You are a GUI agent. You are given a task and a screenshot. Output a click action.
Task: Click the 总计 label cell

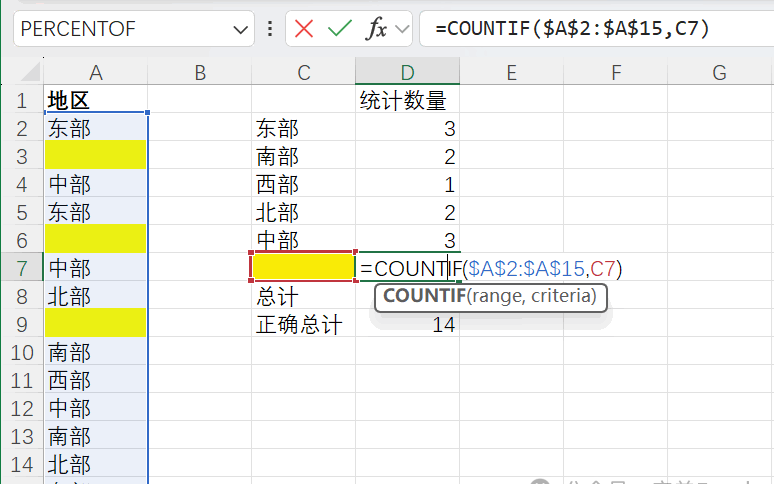304,297
